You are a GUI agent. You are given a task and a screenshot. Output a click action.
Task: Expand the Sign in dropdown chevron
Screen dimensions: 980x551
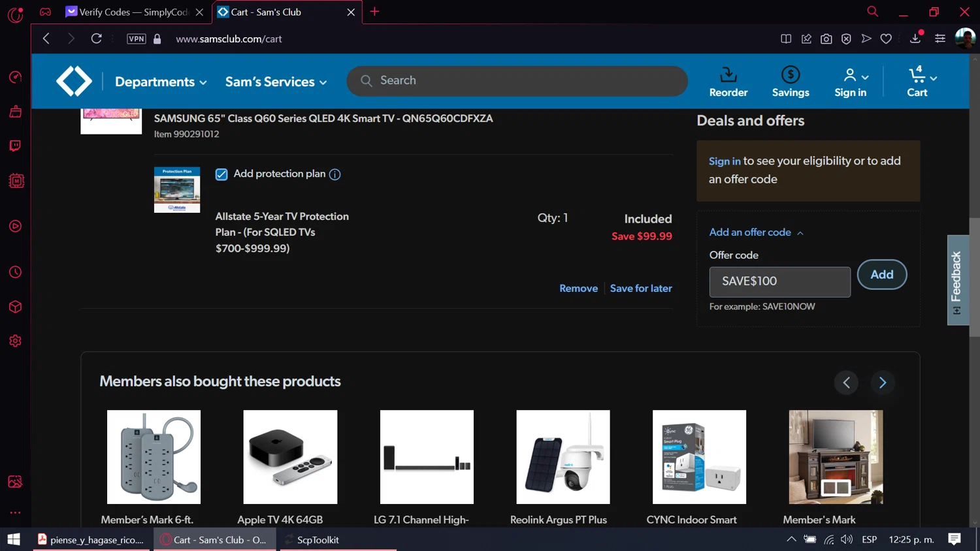pyautogui.click(x=865, y=78)
